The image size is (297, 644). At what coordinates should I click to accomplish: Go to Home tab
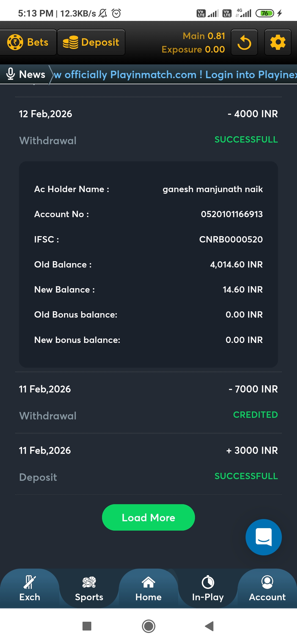pos(148,588)
